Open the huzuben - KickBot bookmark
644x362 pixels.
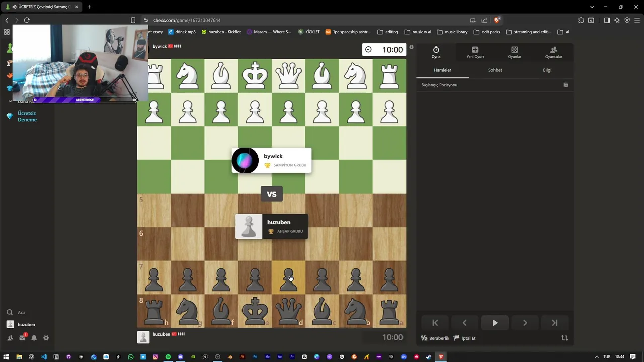click(x=221, y=32)
